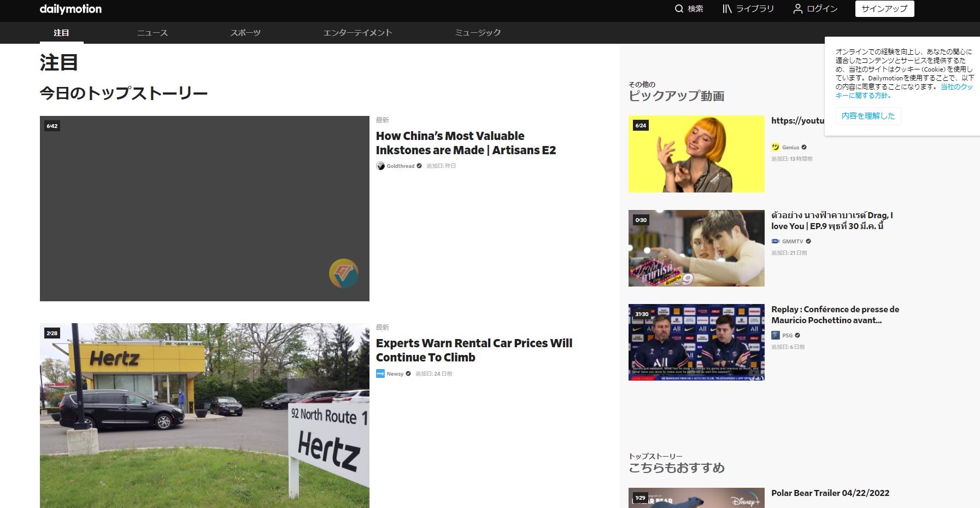Accept cookies with 内容を理解した button

click(x=868, y=116)
